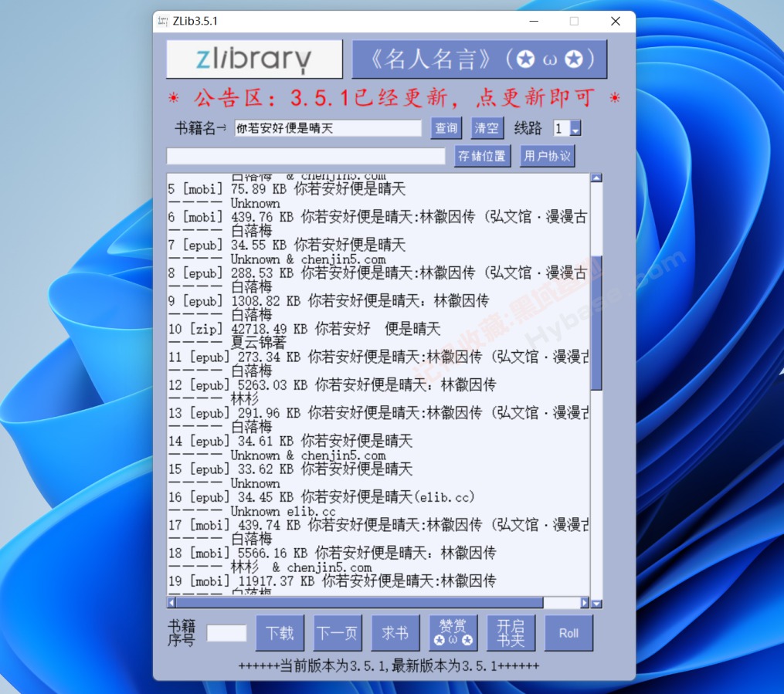Click the 清空 clear button
784x694 pixels.
pyautogui.click(x=487, y=128)
